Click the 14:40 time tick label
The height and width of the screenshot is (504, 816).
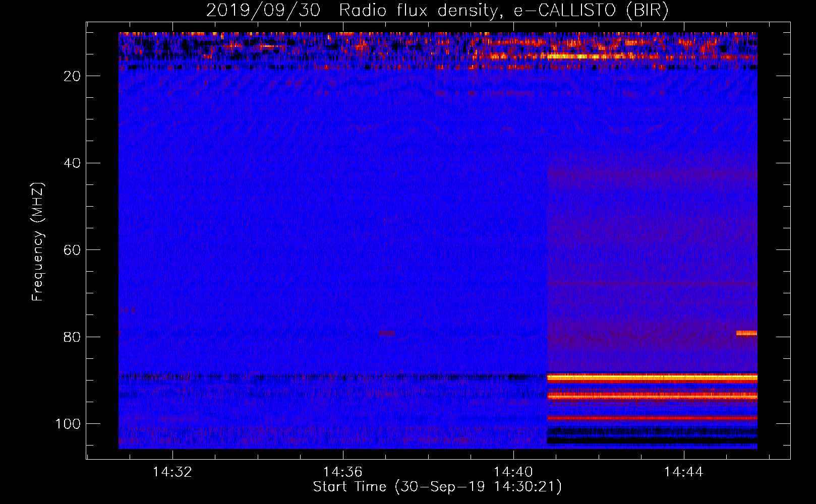(x=513, y=472)
